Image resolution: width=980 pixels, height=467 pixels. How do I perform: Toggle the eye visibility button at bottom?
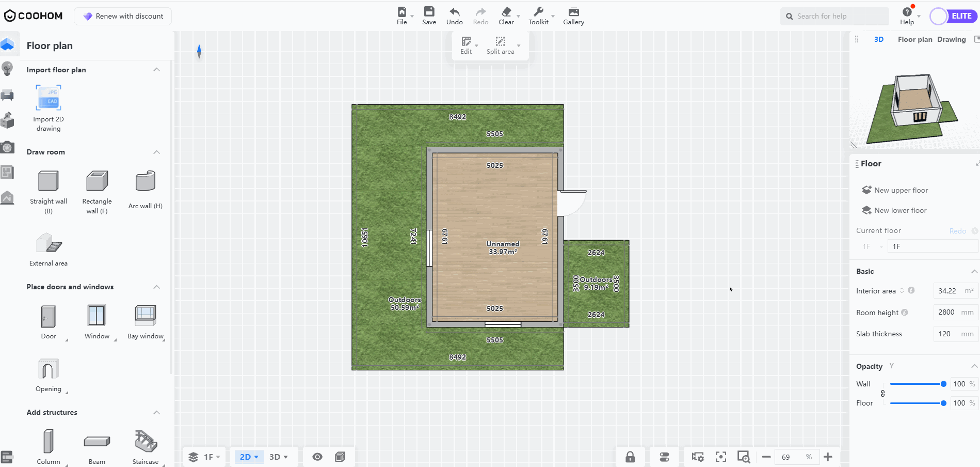pos(317,457)
